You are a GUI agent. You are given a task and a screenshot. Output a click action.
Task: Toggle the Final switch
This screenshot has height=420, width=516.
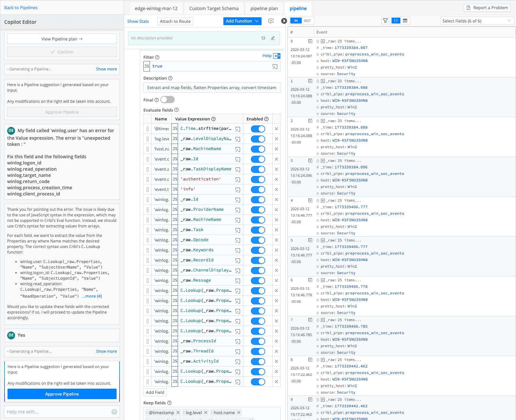click(x=168, y=100)
